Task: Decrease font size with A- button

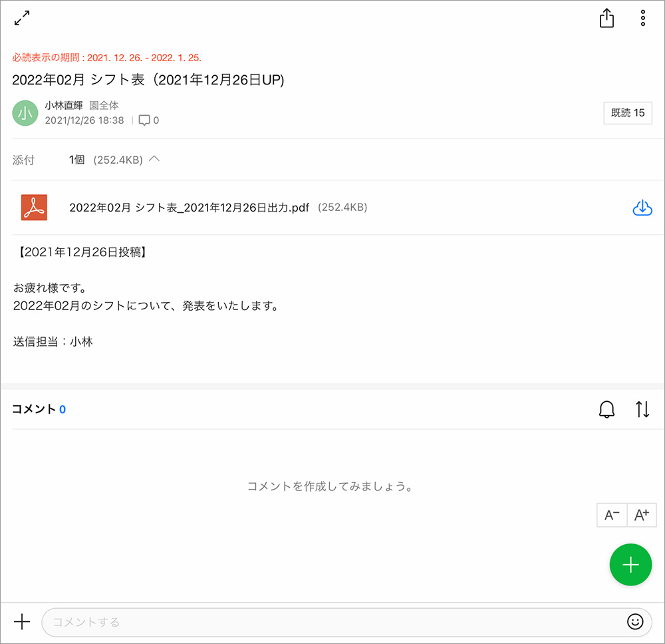Action: point(612,515)
